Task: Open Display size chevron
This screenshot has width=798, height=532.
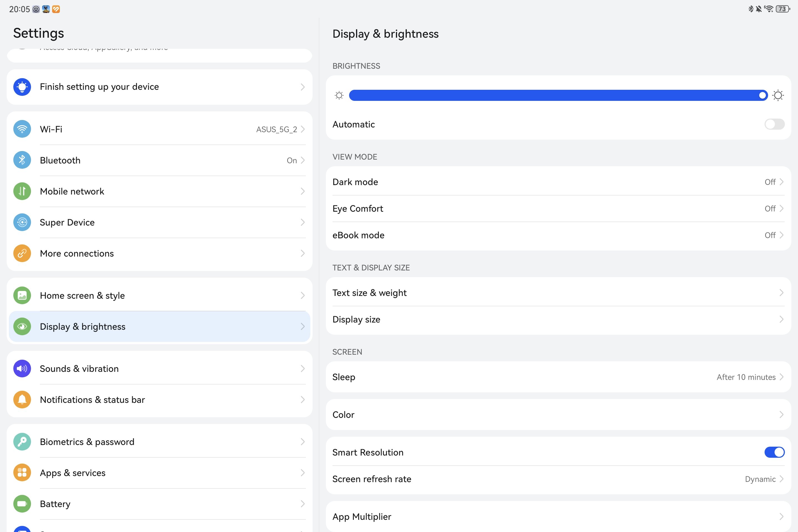Action: [781, 319]
